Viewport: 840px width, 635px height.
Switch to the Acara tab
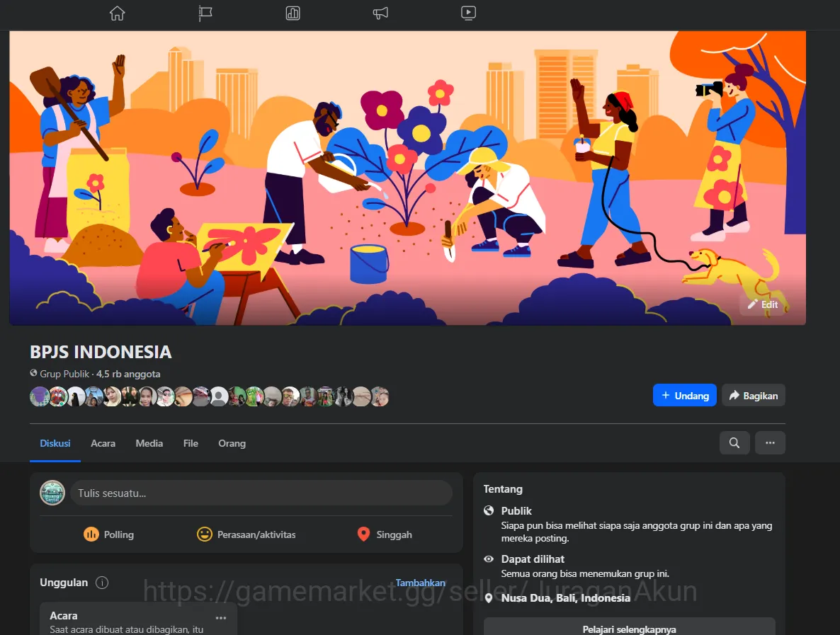point(103,443)
